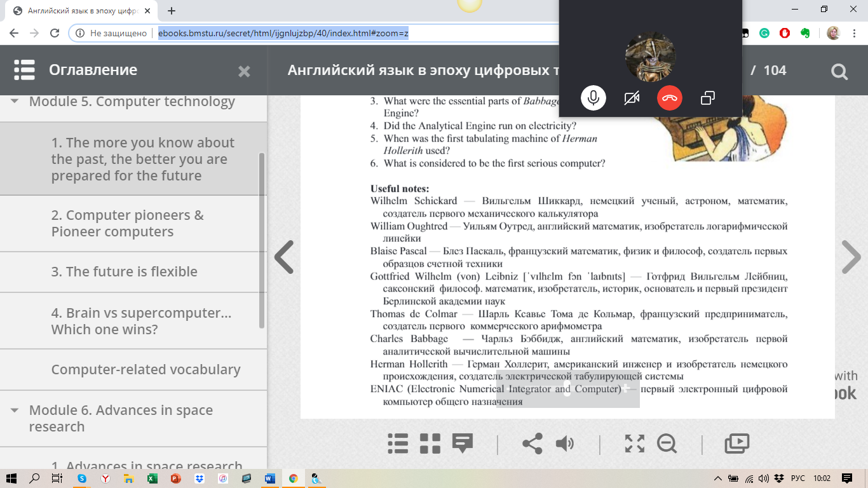This screenshot has width=868, height=488.
Task: Go to next page with right arrow
Action: click(850, 257)
